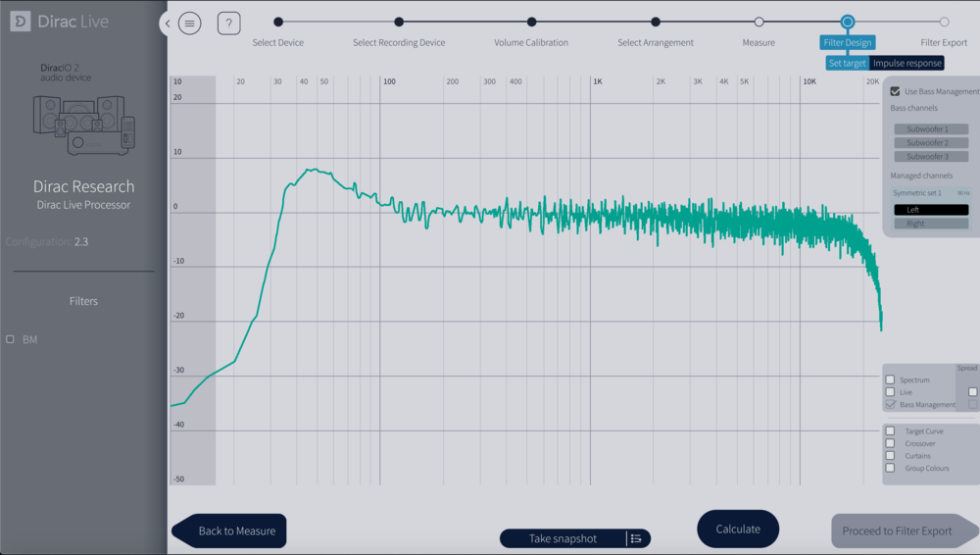Select the Subwoofer 1 bass channel
This screenshot has height=555, width=980.
click(930, 129)
